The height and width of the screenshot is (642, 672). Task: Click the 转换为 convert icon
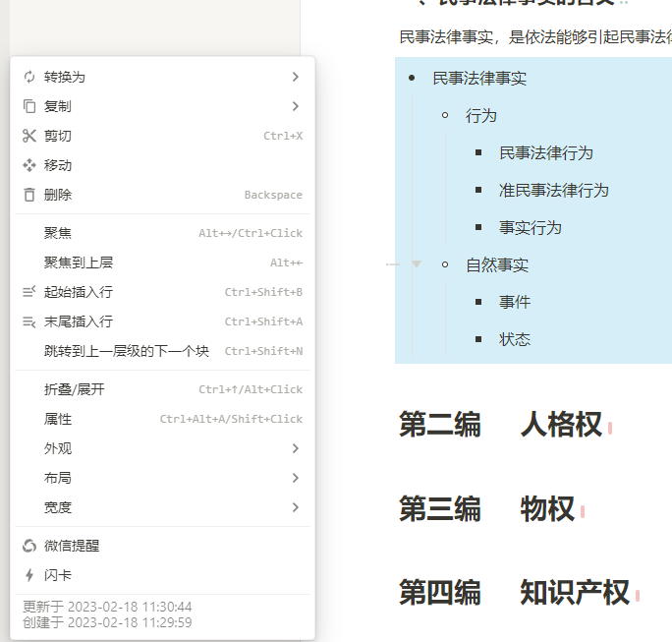point(29,77)
